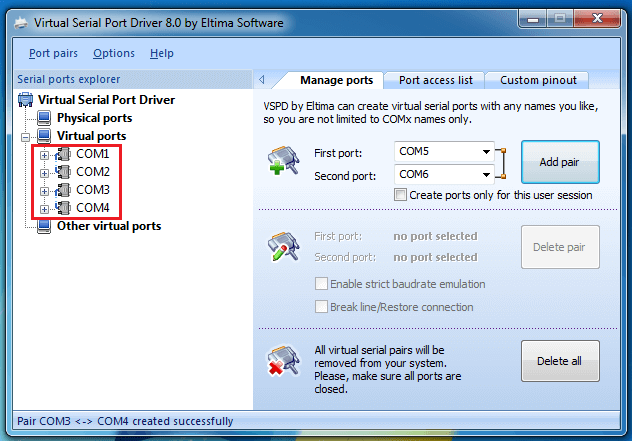Click the Physical ports node icon
This screenshot has height=441, width=632.
pos(44,118)
